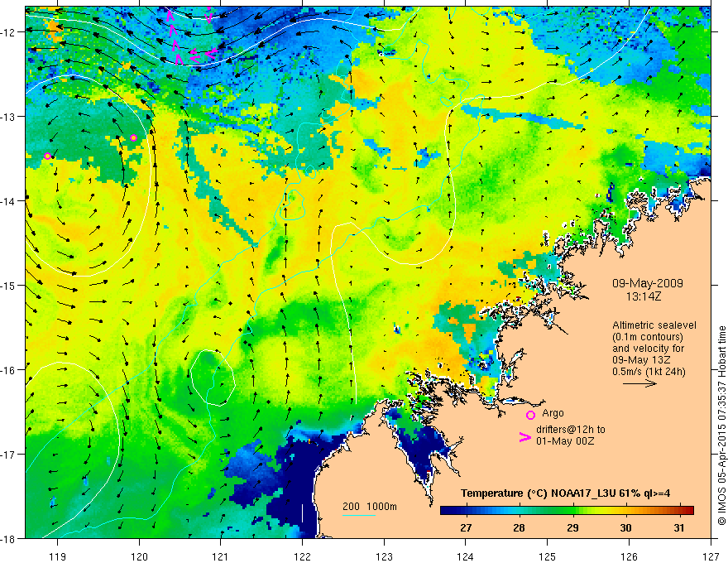Click the '09-May-2009' date text
The image size is (728, 563).
click(647, 283)
